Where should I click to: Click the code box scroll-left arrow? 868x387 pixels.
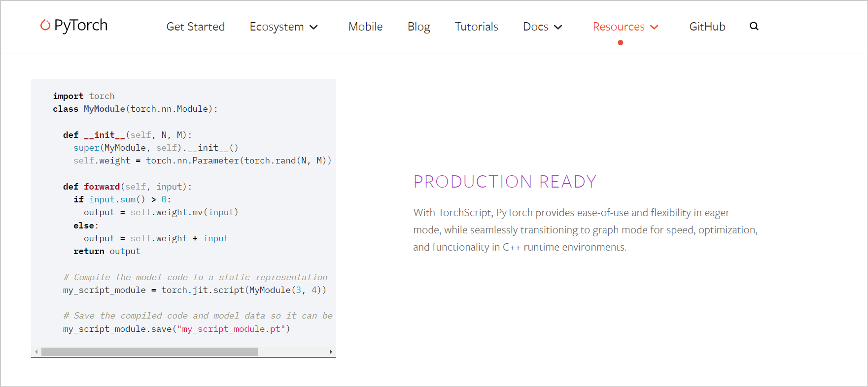(x=36, y=352)
